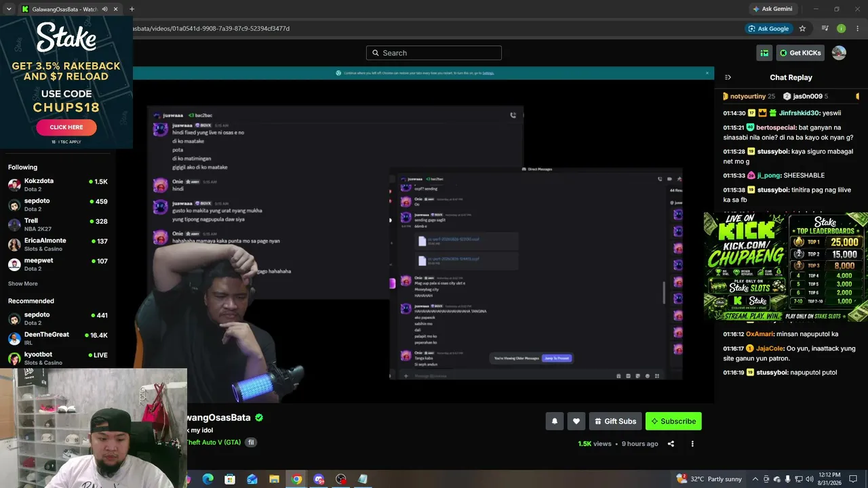Screen dimensions: 868x488
Task: Open sepdoto channel with 459 viewers
Action: (58, 205)
